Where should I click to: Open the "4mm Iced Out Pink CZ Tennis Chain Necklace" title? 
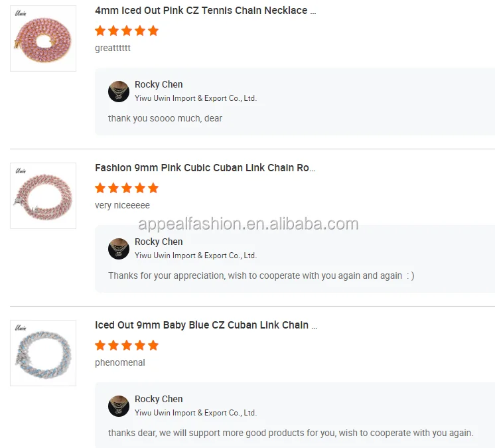(x=205, y=11)
